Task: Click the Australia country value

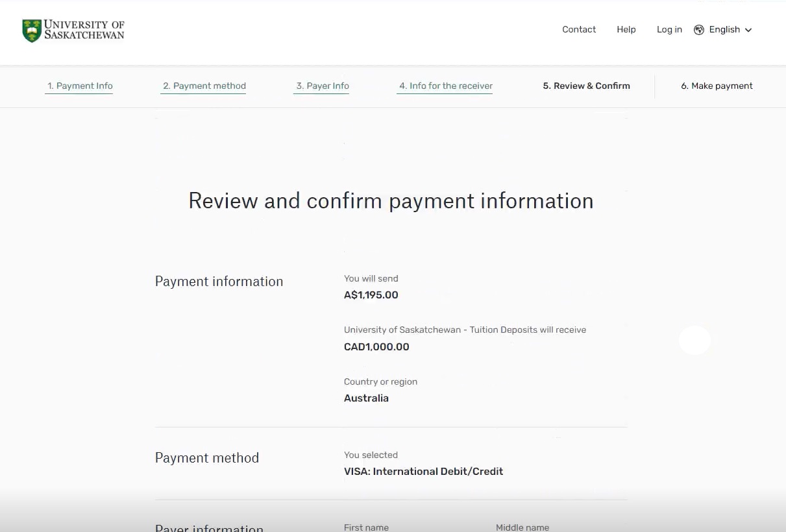Action: 366,398
